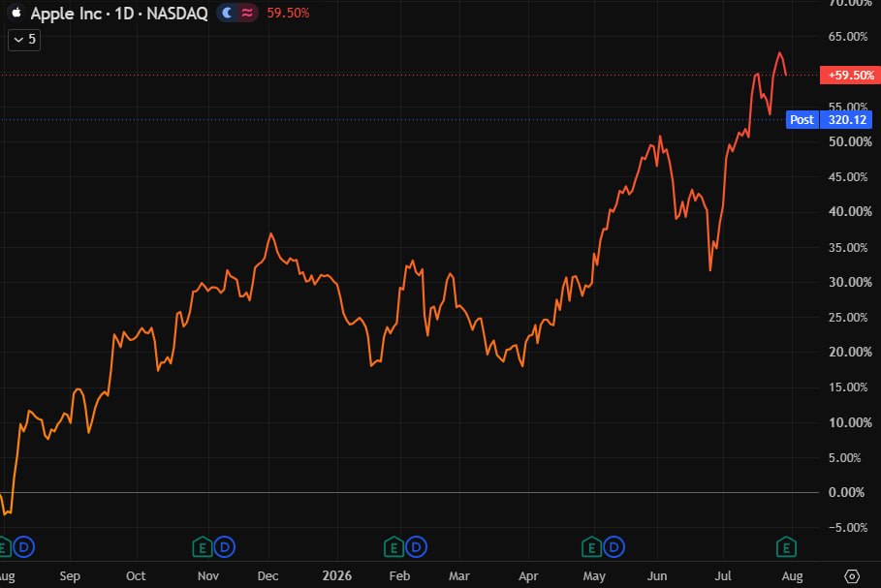Click the 2026 label on time axis
The width and height of the screenshot is (881, 588).
[336, 576]
